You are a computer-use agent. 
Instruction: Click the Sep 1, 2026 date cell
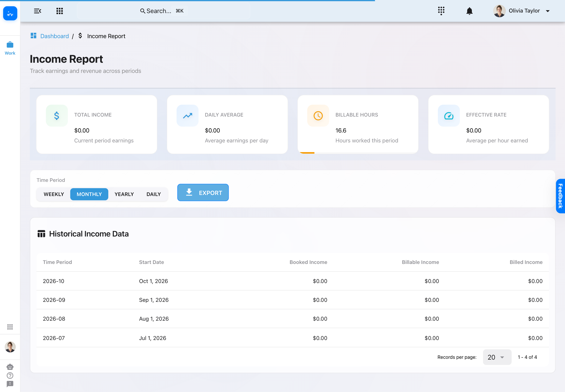(x=154, y=300)
